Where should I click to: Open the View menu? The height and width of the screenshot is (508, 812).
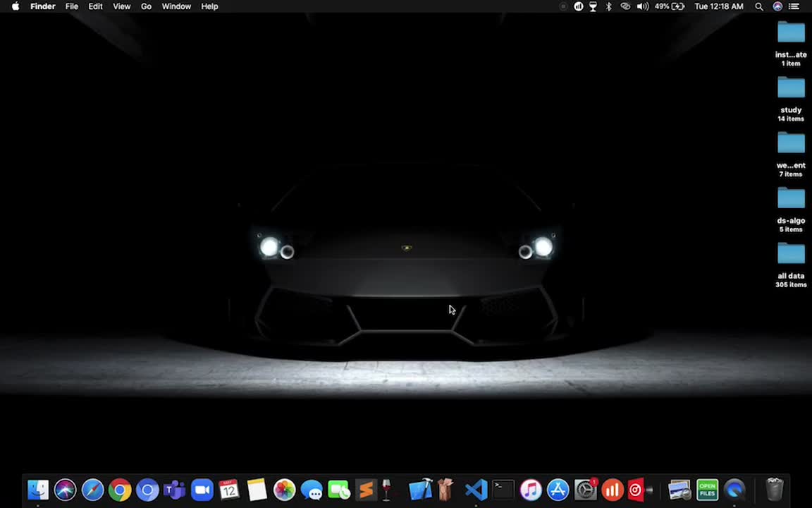pos(121,6)
